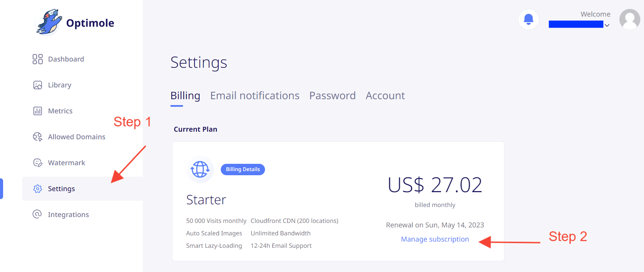Open the notifications bell

[x=528, y=19]
